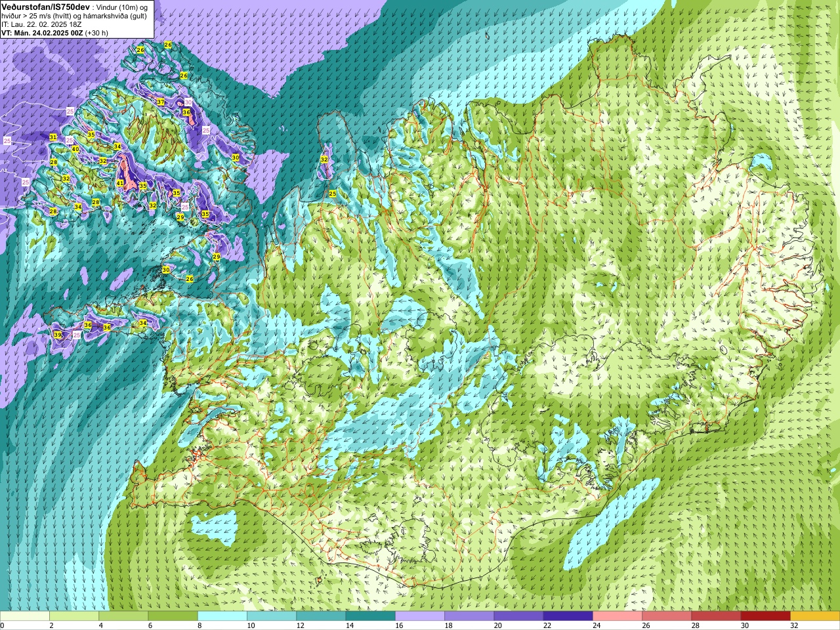
Task: Select the 8–10 m/s bright cyan legend swatch
Action: (x=222, y=616)
